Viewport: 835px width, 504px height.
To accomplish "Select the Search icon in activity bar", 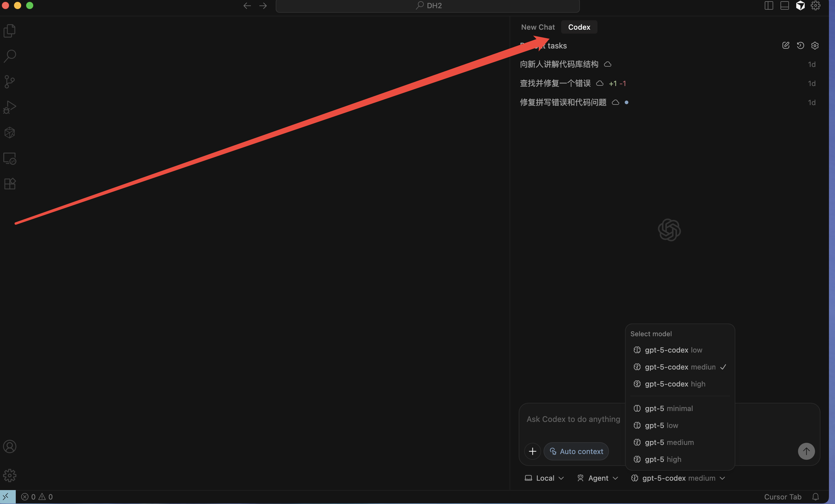I will pos(9,56).
